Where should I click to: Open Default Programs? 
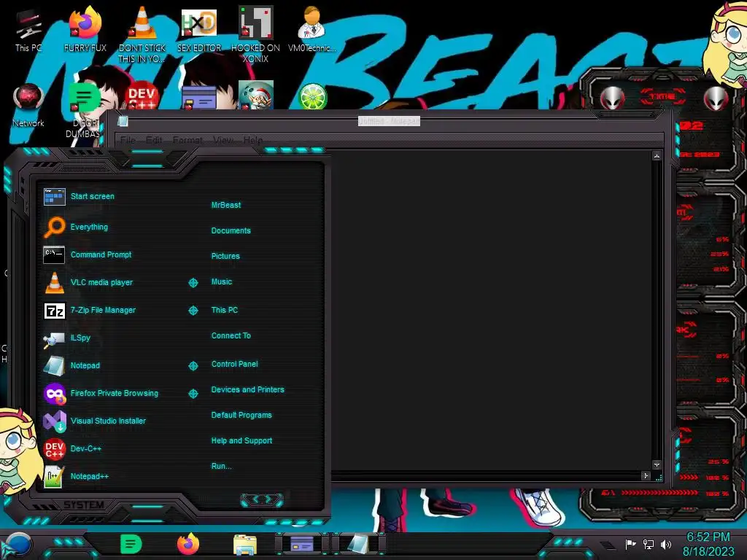pos(241,415)
